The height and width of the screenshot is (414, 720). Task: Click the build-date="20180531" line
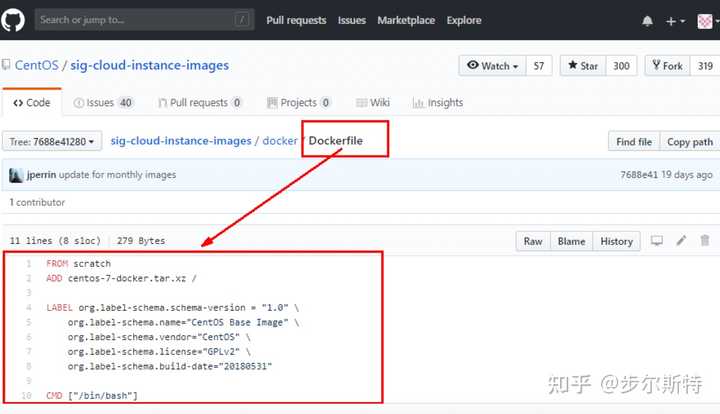click(170, 366)
